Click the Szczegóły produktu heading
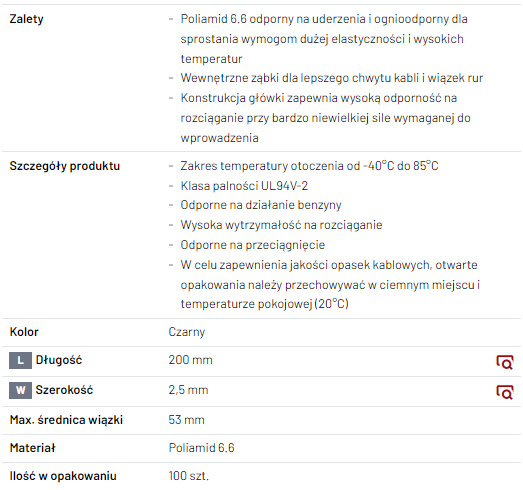 65,166
